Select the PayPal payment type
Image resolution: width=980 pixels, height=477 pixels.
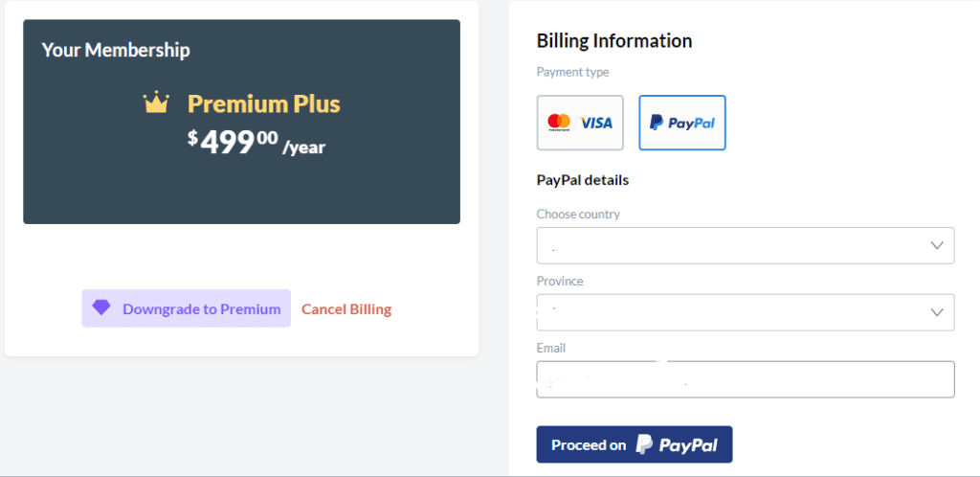point(681,123)
